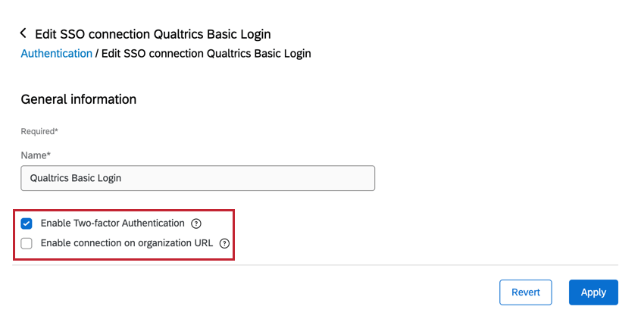This screenshot has height=322, width=644.
Task: Go to Authentication breadcrumb link
Action: pyautogui.click(x=56, y=54)
